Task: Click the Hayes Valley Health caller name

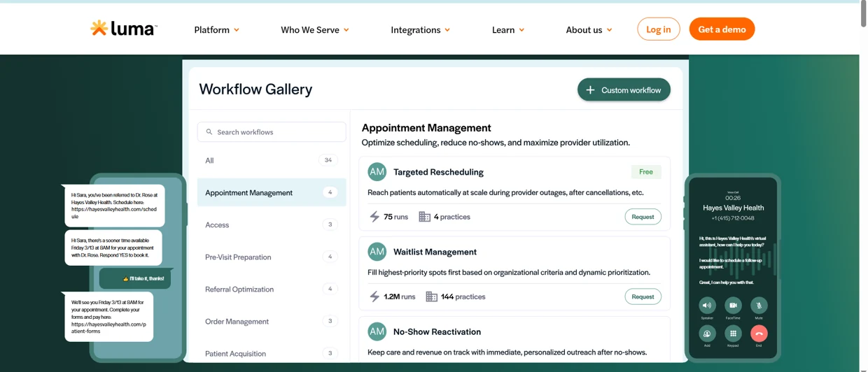Action: point(733,208)
